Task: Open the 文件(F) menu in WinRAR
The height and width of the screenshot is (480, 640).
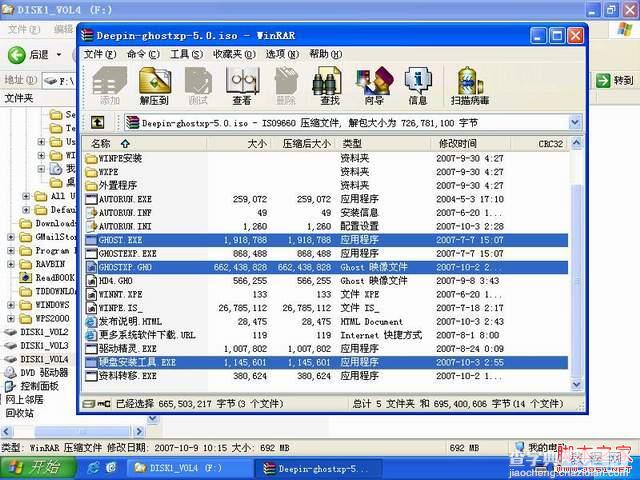Action: [x=100, y=54]
